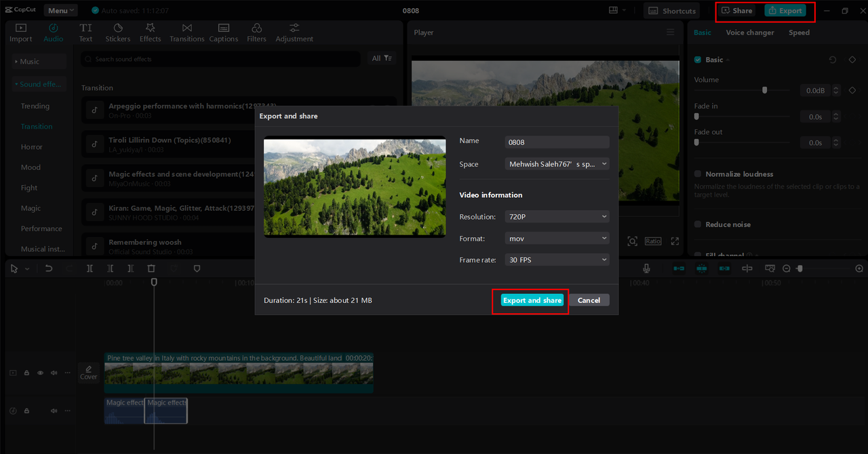Enable Normalize loudness checkbox
Viewport: 868px width, 454px height.
(698, 174)
